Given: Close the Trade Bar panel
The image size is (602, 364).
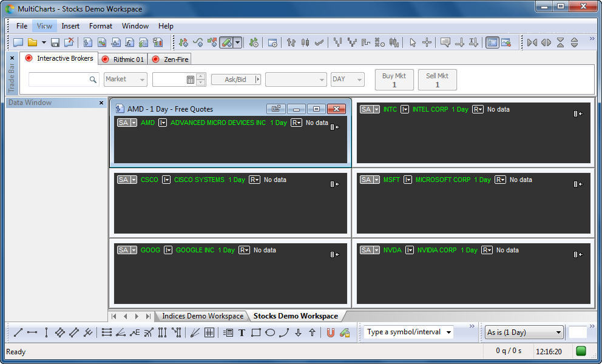Looking at the screenshot, I should 12,58.
